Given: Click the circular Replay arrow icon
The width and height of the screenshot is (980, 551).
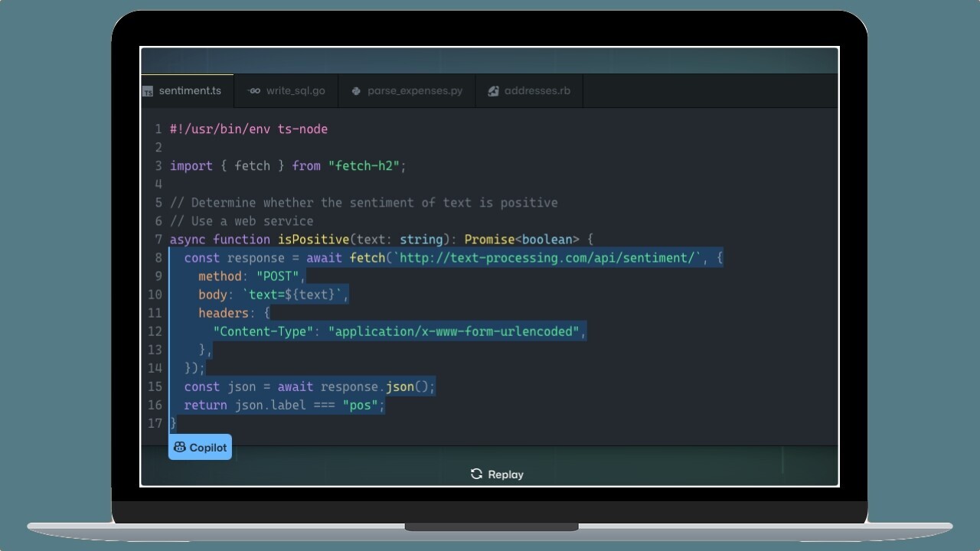Looking at the screenshot, I should (475, 474).
